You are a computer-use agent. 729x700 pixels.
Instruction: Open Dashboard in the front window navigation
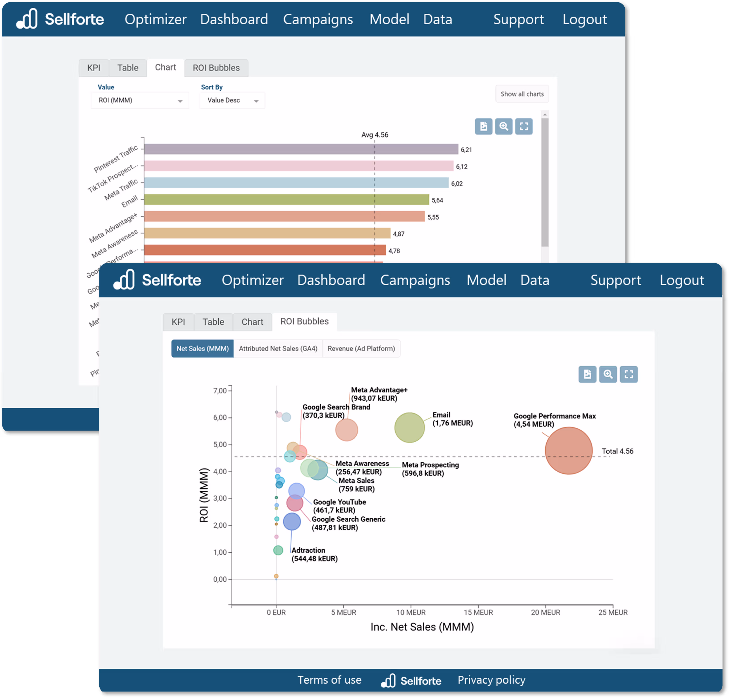[331, 280]
